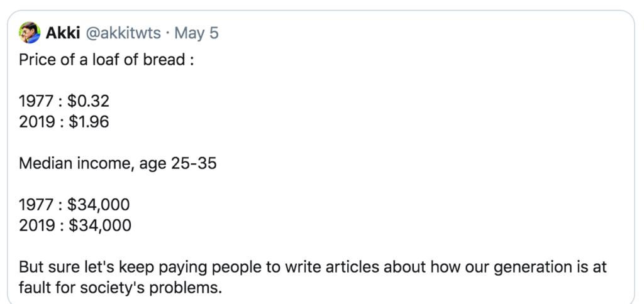Image resolution: width=644 pixels, height=304 pixels.
Task: Click the 1977 income figure $34,000
Action: [99, 205]
